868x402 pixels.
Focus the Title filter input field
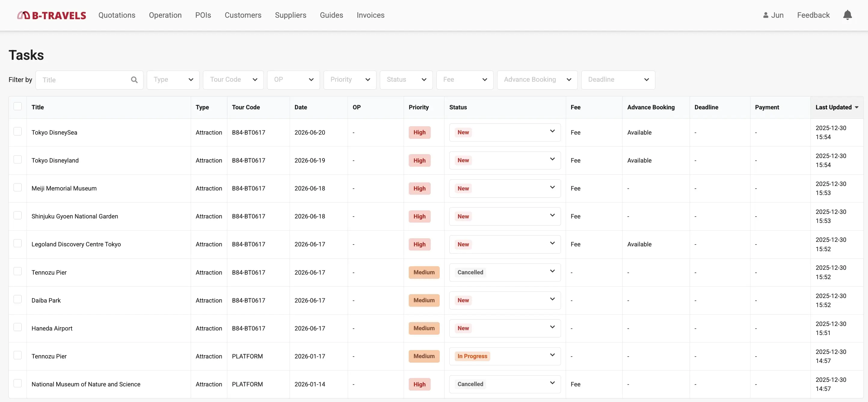pos(89,80)
